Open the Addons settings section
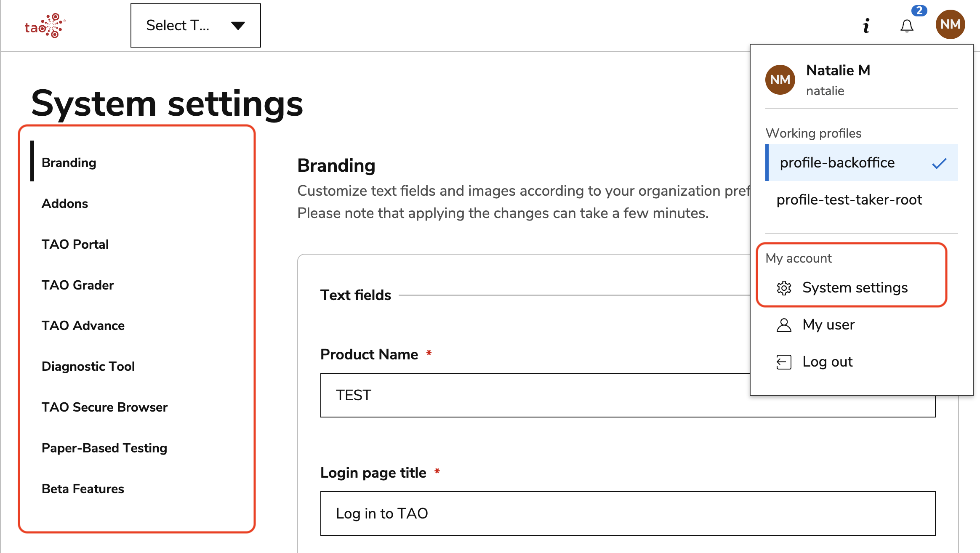 [x=65, y=203]
